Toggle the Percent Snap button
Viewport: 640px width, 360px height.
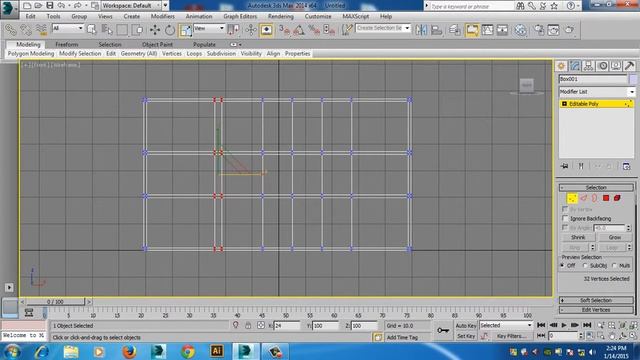click(313, 30)
